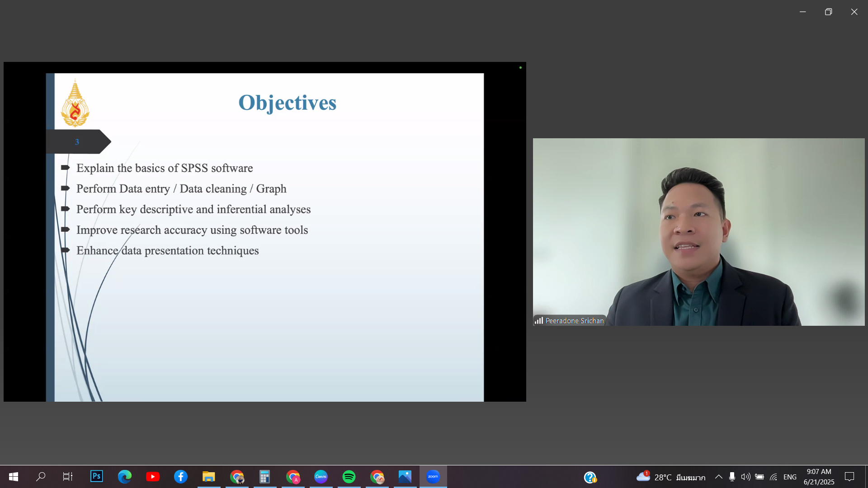
Task: Switch to Spotify app
Action: click(349, 477)
